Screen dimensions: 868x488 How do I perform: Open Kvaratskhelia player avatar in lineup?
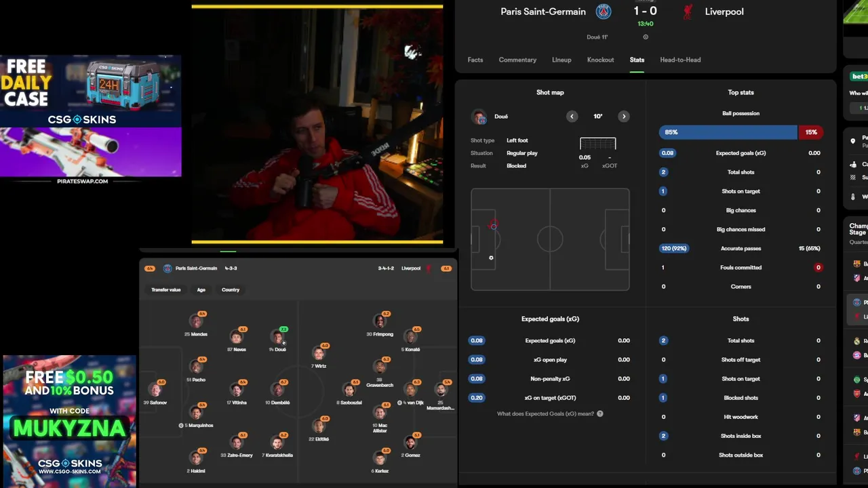[277, 443]
